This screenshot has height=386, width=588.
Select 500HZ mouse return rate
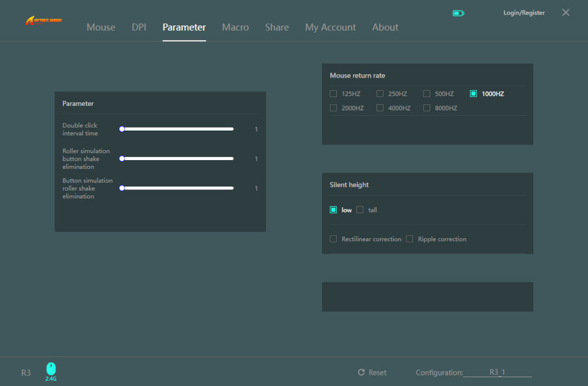(x=427, y=94)
